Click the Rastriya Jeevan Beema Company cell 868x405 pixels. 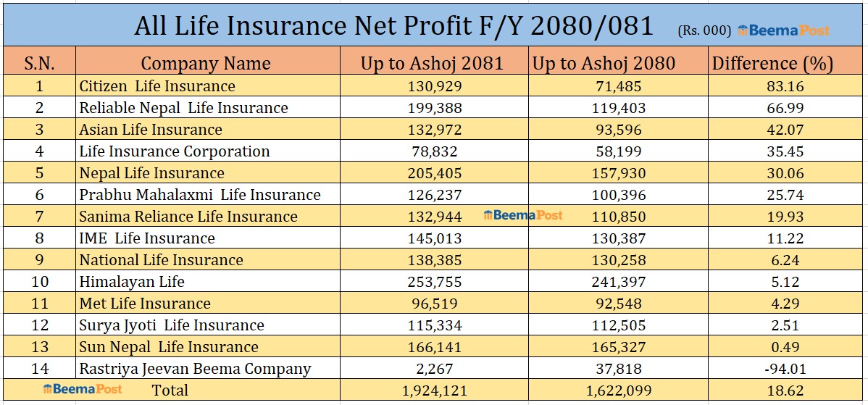pos(195,369)
